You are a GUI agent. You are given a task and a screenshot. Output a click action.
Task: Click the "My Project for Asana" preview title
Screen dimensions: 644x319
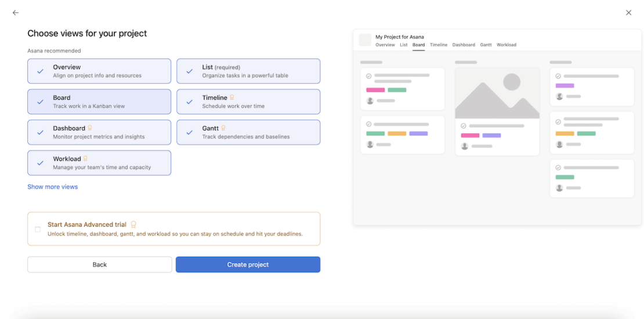click(x=400, y=37)
